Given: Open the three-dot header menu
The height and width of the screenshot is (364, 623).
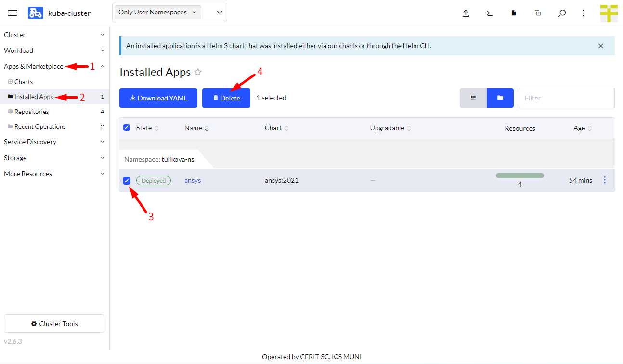Looking at the screenshot, I should tap(584, 13).
